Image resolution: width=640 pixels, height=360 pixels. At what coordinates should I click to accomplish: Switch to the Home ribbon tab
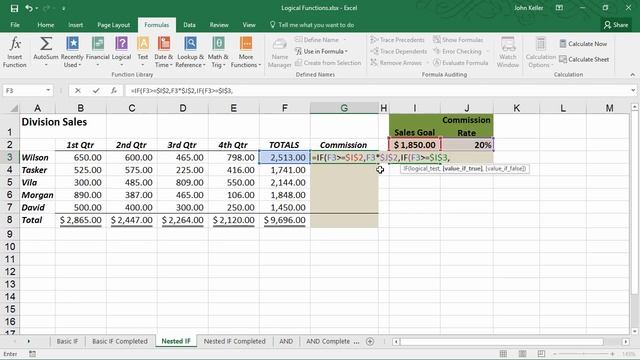tap(46, 25)
